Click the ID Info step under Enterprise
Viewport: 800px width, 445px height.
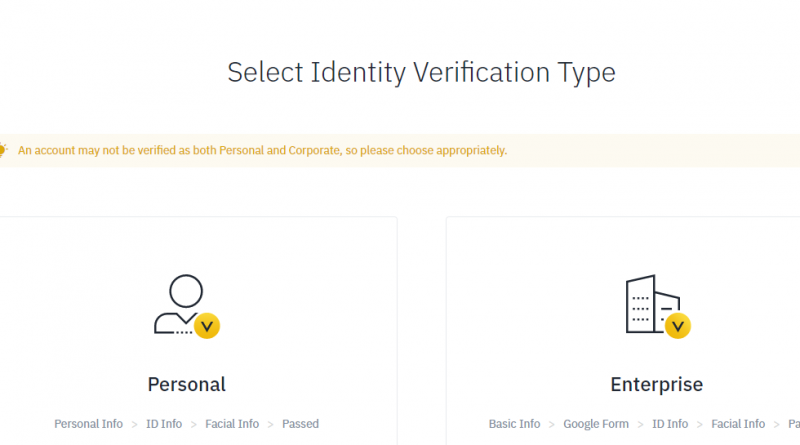[670, 424]
